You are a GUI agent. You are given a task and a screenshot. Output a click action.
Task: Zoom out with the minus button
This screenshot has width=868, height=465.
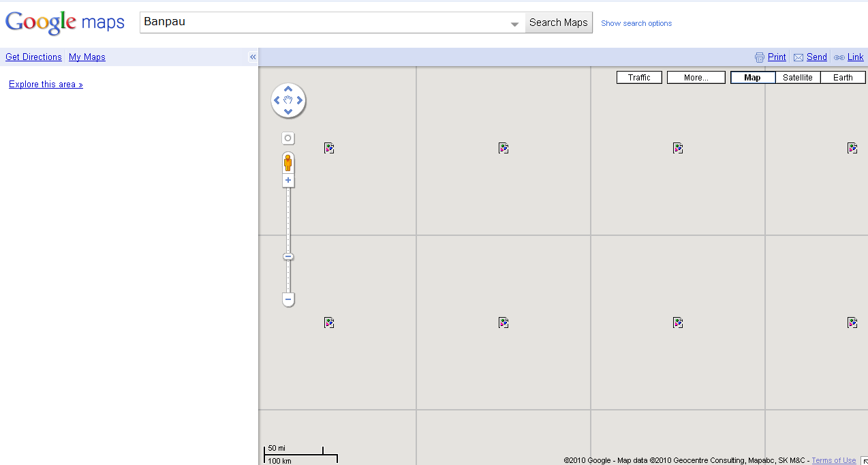pyautogui.click(x=288, y=299)
